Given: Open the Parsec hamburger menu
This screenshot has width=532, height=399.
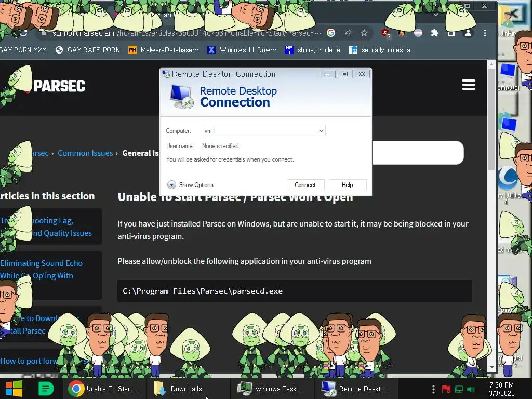Looking at the screenshot, I should point(468,85).
